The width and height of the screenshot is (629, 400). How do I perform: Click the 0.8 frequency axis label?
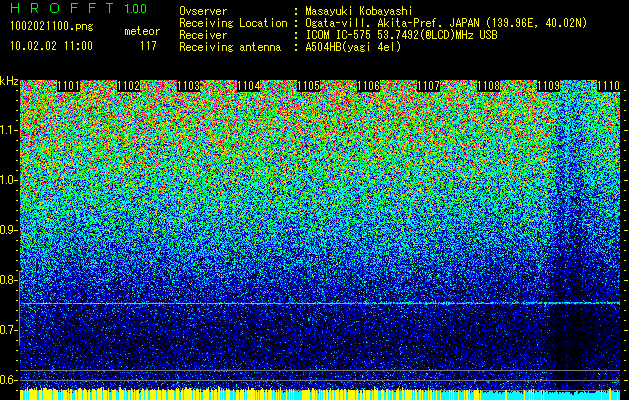click(x=9, y=280)
